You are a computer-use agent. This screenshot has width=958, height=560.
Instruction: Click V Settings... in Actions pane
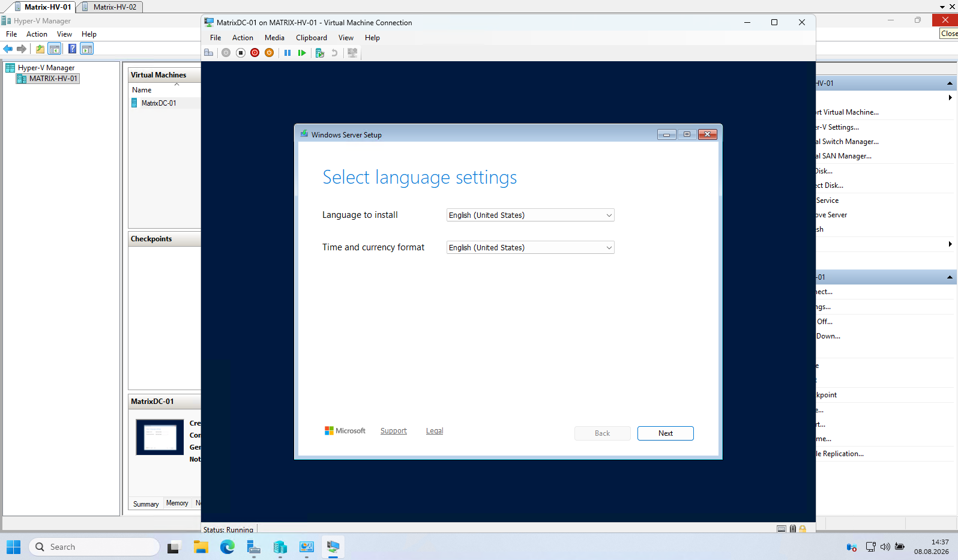[x=841, y=127]
